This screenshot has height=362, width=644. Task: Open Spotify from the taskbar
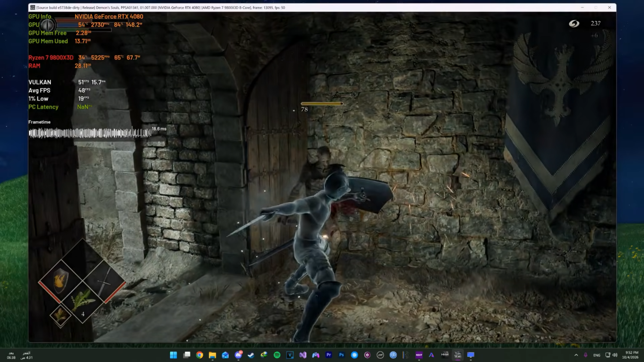point(277,355)
